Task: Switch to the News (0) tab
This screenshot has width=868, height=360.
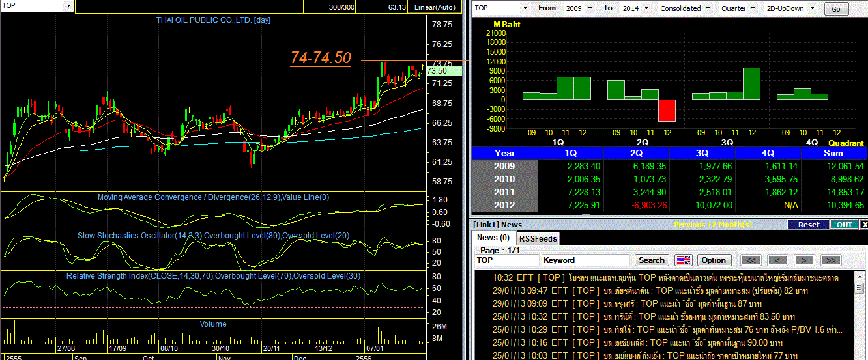Action: coord(493,238)
